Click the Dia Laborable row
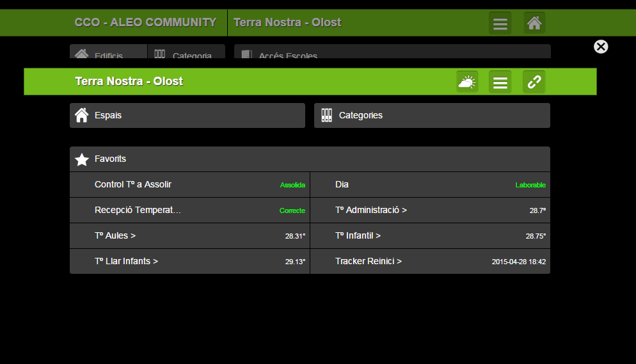 tap(430, 185)
